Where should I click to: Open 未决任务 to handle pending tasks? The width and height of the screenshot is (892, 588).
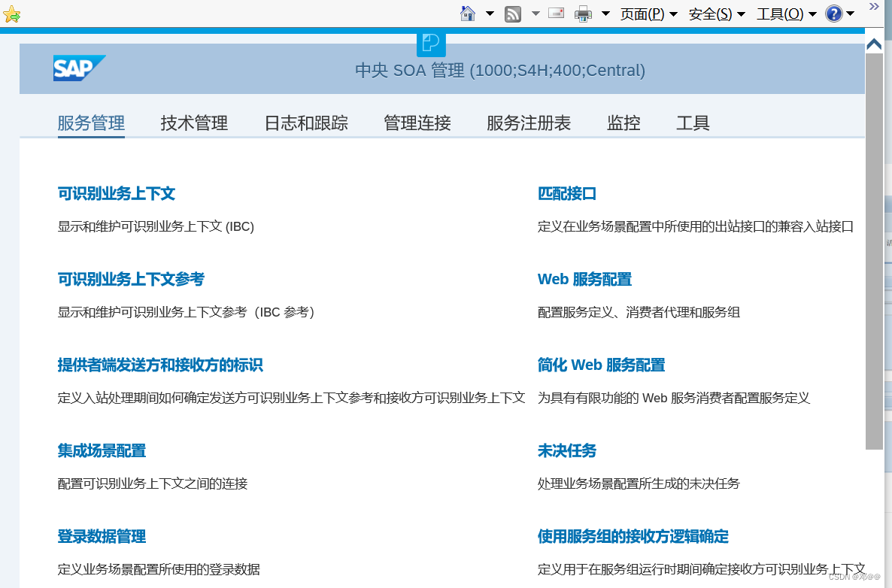[x=567, y=450]
